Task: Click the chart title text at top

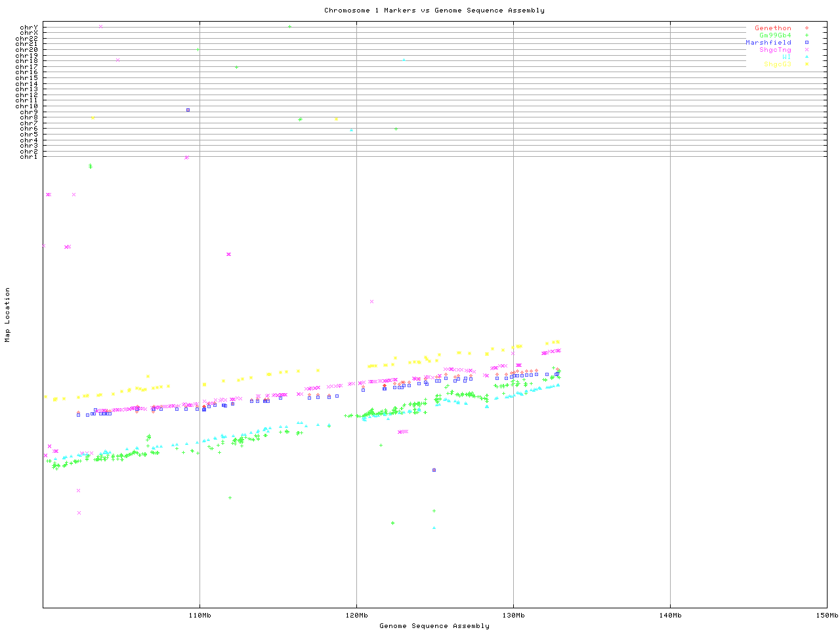Action: coord(434,10)
